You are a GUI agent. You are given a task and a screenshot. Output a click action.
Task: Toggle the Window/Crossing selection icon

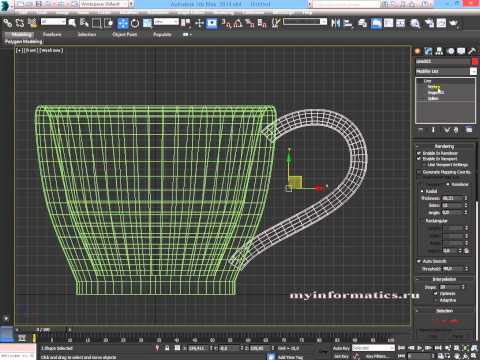109,23
